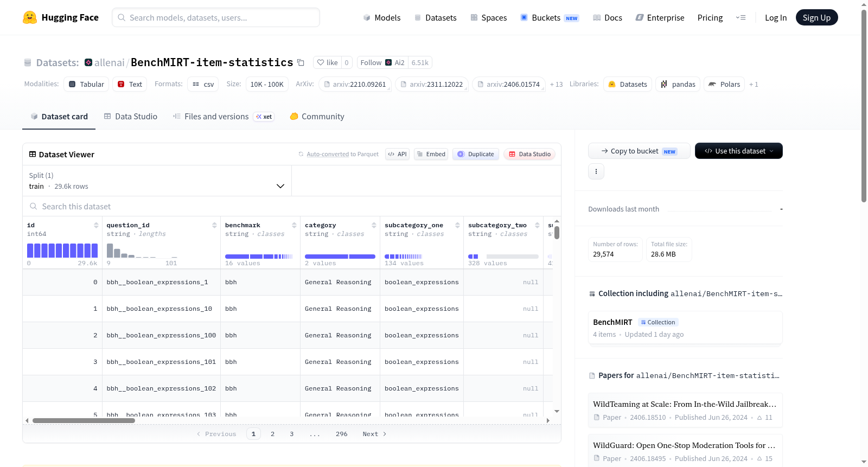Image resolution: width=868 pixels, height=467 pixels.
Task: Click the table vertical scrollbar thumb
Action: pos(557,233)
